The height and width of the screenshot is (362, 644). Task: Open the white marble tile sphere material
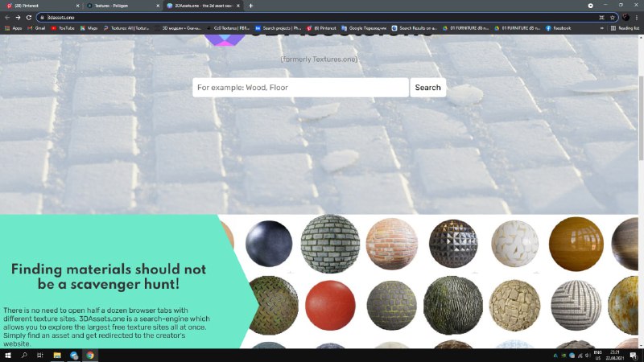coord(514,244)
